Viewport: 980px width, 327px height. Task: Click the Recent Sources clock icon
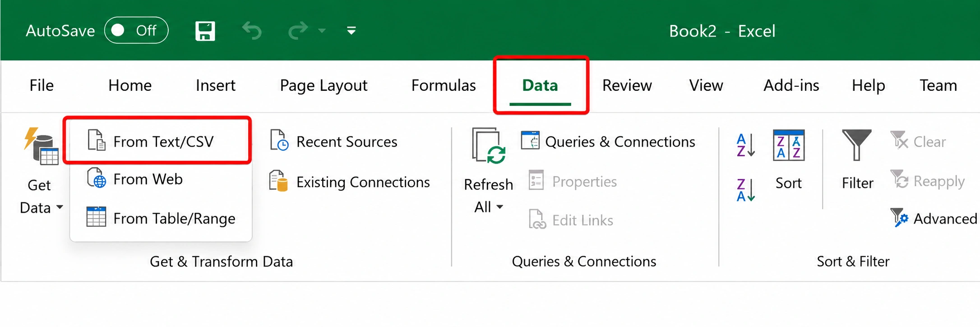click(x=279, y=140)
